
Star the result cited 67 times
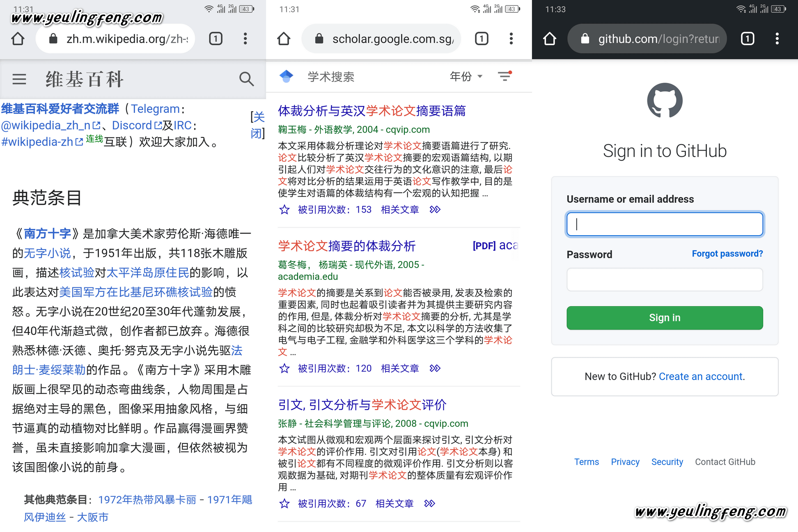[284, 503]
